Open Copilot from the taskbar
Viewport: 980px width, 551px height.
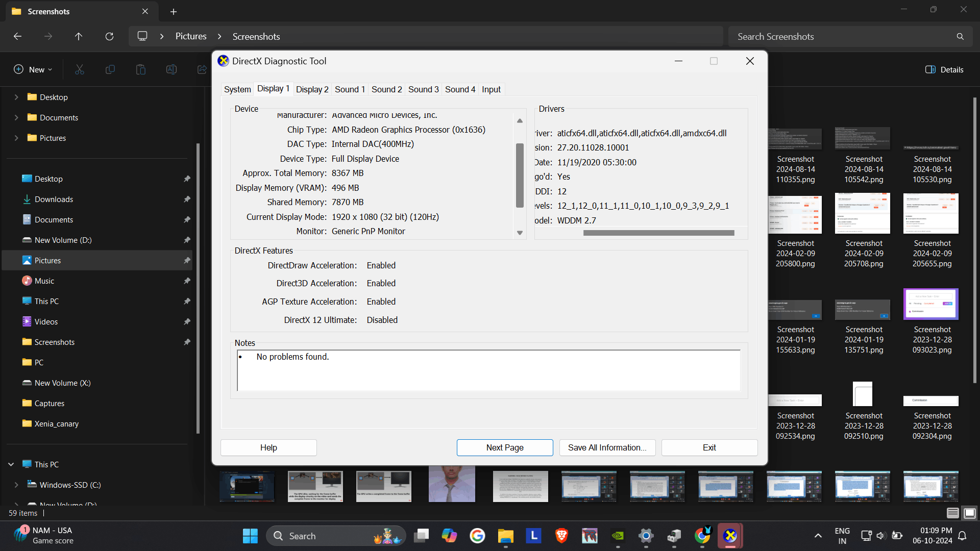(449, 536)
